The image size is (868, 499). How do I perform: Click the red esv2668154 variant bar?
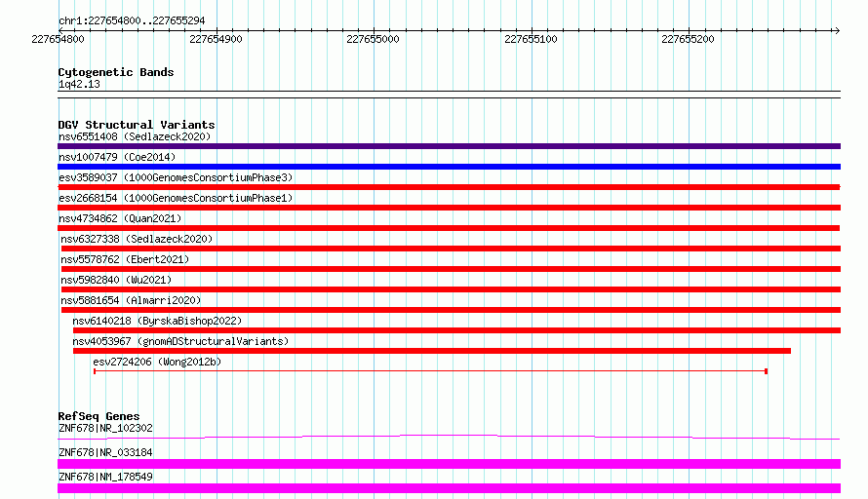pyautogui.click(x=449, y=208)
